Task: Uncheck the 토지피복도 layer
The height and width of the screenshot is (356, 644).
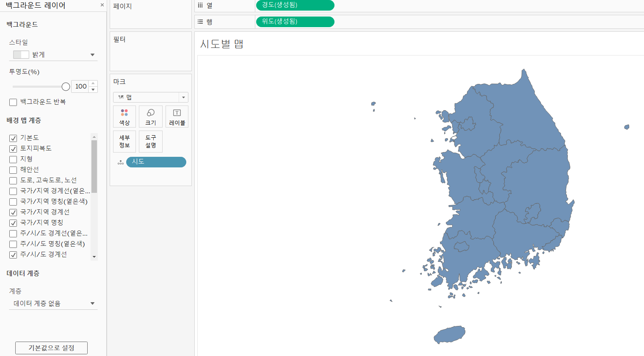Action: pos(13,149)
